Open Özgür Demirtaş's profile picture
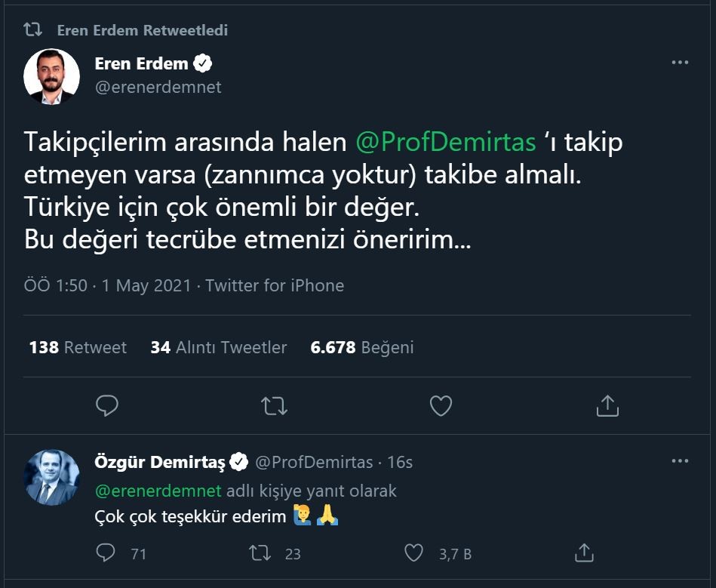Image resolution: width=716 pixels, height=588 pixels. (x=52, y=477)
